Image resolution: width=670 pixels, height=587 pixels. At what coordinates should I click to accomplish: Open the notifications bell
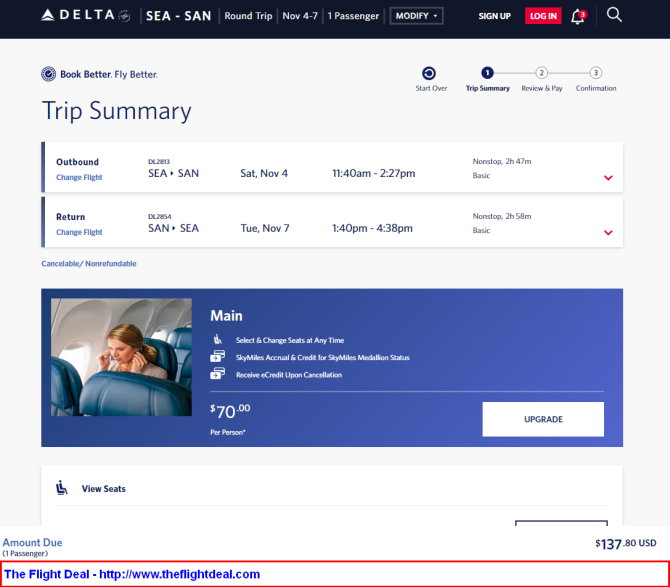[x=578, y=17]
